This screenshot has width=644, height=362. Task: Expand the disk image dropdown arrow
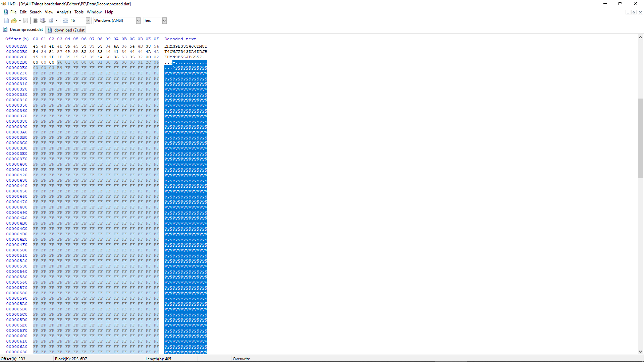(56, 20)
